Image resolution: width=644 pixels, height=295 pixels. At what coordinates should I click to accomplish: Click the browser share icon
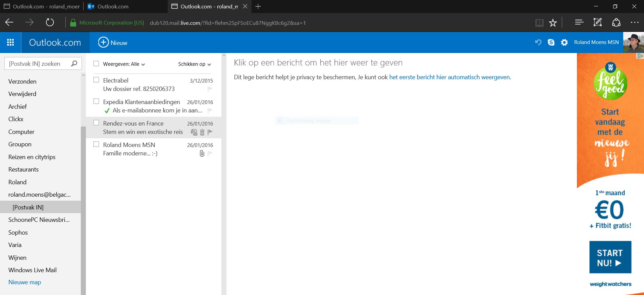(616, 22)
